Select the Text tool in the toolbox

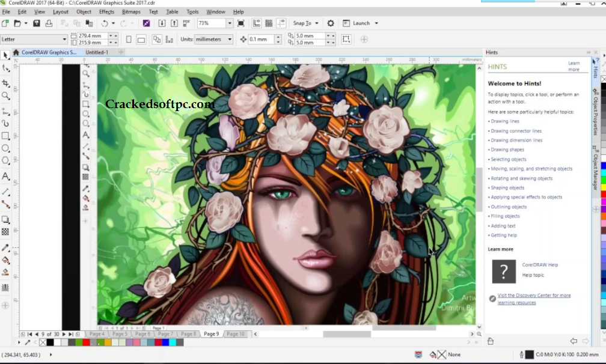5,177
